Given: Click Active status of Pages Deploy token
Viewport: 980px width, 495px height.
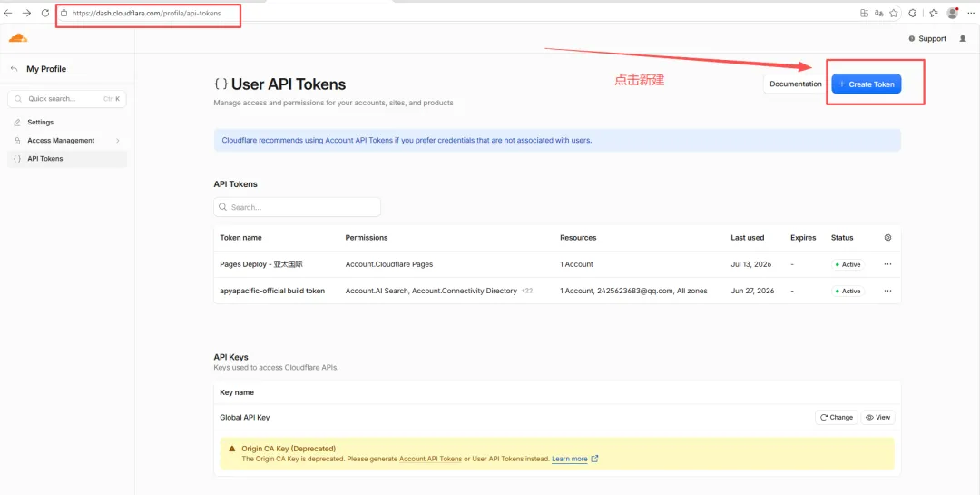Looking at the screenshot, I should pos(848,264).
